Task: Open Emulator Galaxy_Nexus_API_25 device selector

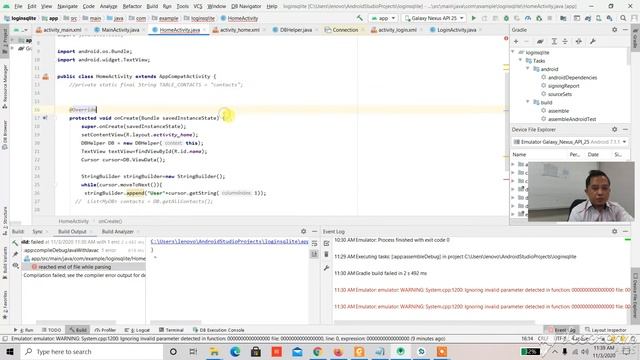Action: point(570,142)
